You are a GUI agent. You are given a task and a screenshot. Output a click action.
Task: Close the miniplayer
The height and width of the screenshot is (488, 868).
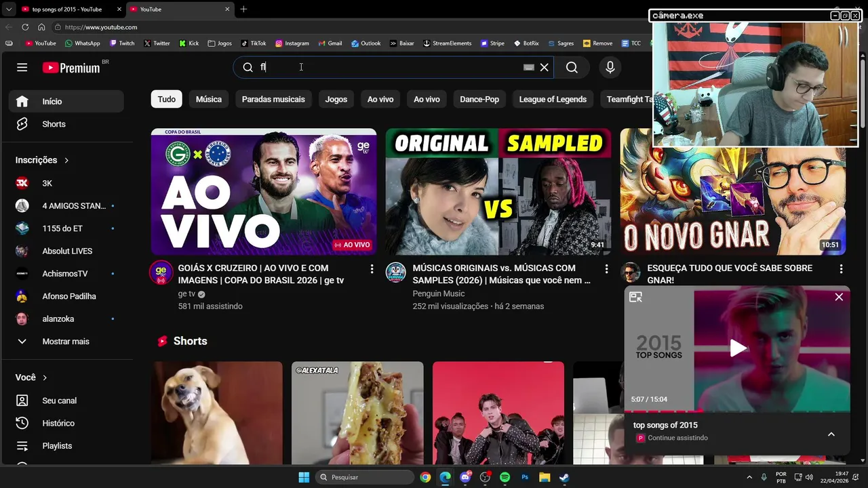point(839,297)
